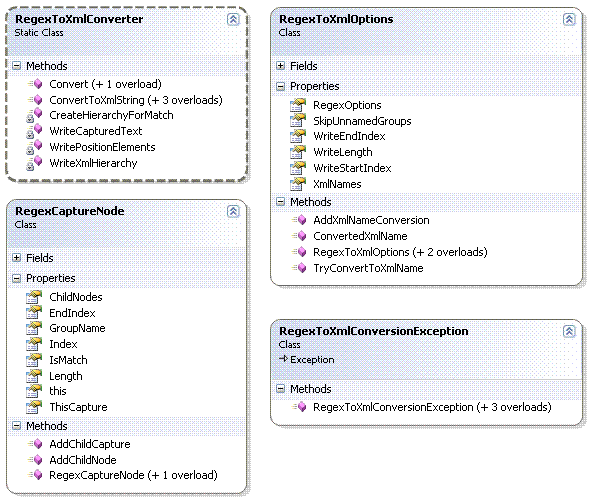Click the 'Exception' base class label
Image resolution: width=600 pixels, height=500 pixels.
(x=312, y=360)
